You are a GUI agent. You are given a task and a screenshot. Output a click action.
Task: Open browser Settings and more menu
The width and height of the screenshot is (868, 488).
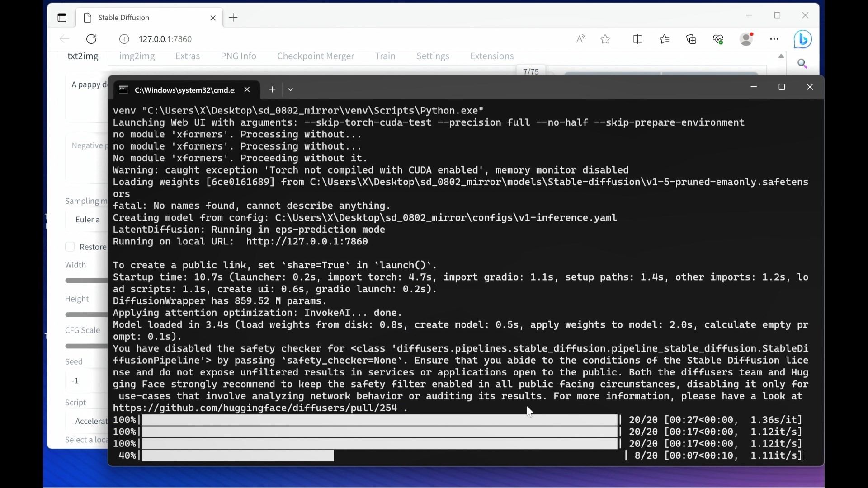[x=774, y=39]
